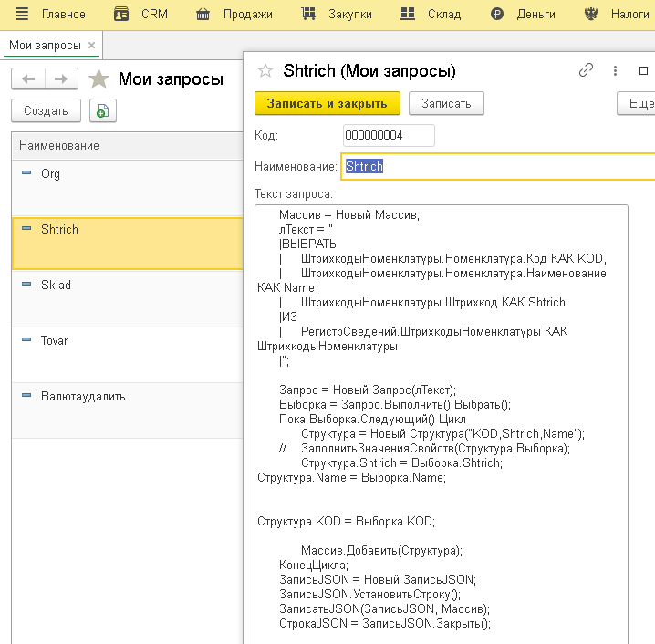Go forward with the right arrow
This screenshot has width=655, height=644.
pyautogui.click(x=61, y=79)
